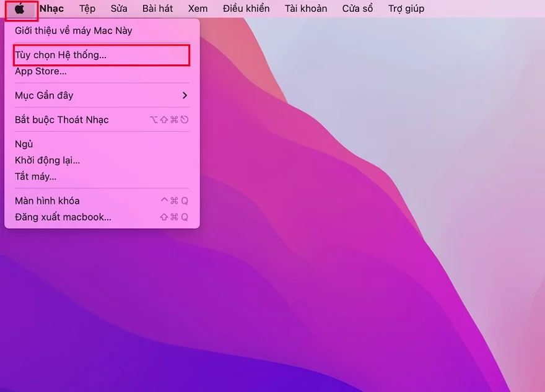Viewport: 545px width, 392px height.
Task: Open Tùy chọn Hệ thống from Apple menu
Action: click(x=61, y=55)
